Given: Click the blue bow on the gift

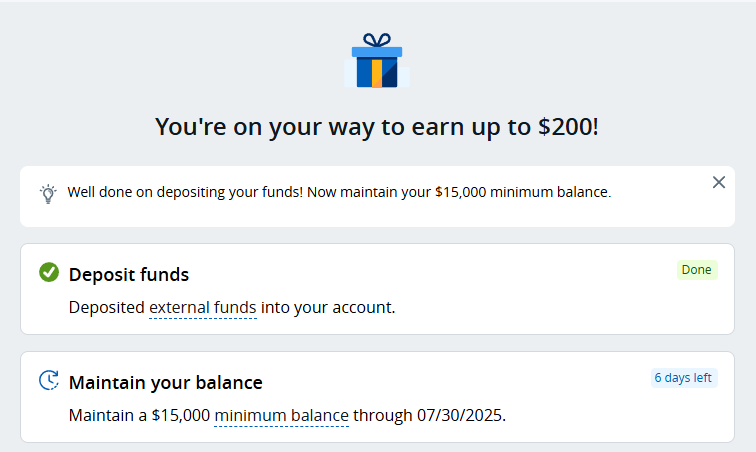Looking at the screenshot, I should 377,40.
